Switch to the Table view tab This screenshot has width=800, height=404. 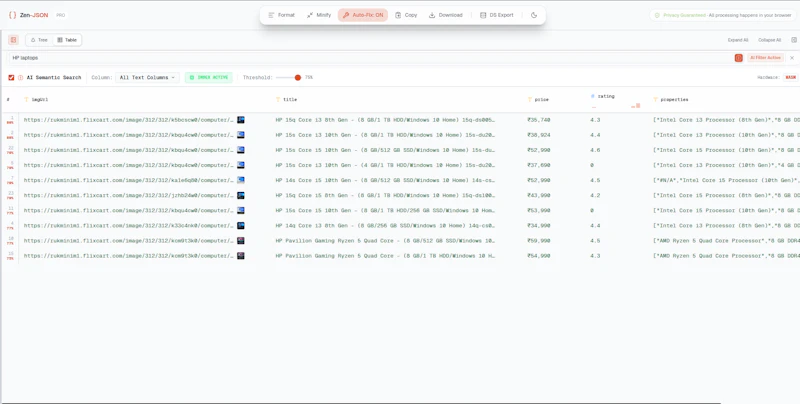[67, 40]
